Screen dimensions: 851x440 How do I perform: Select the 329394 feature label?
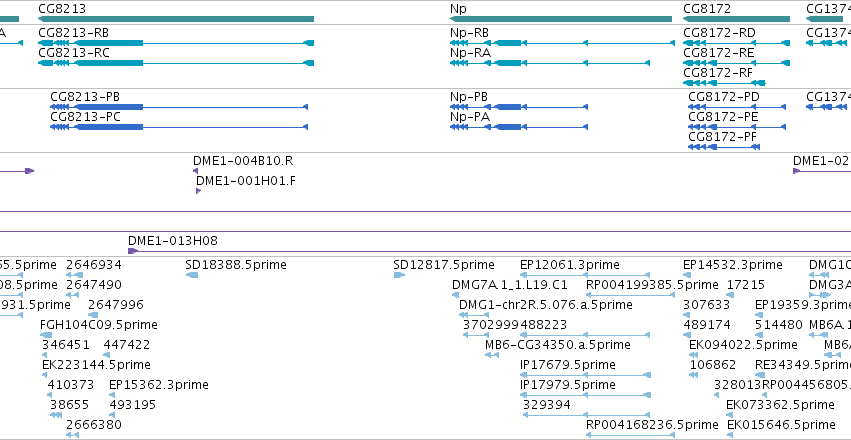tap(547, 405)
